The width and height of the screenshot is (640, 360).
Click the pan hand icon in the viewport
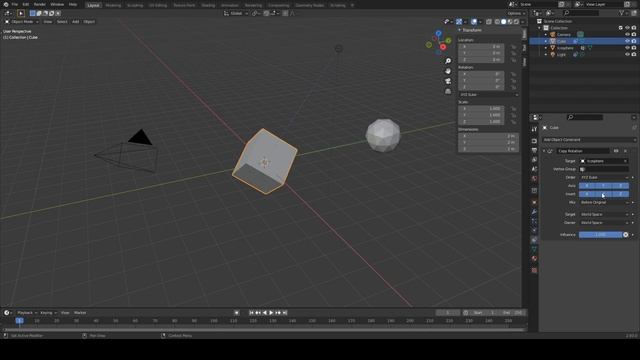(x=448, y=71)
